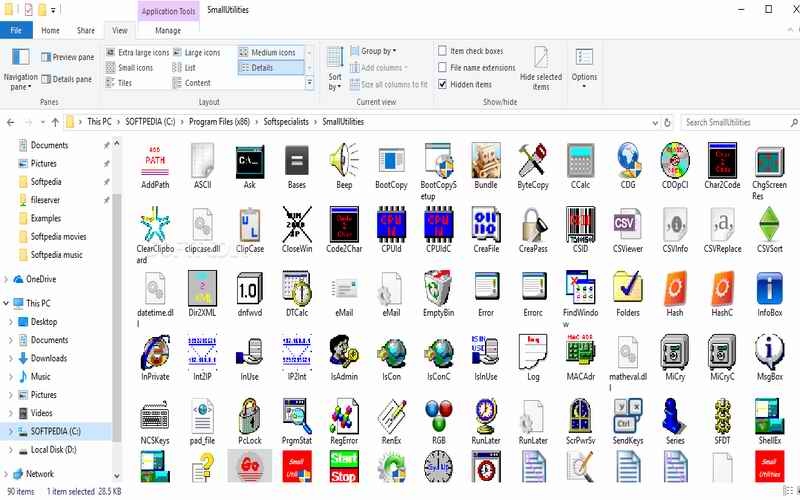Viewport: 800px width, 500px height.
Task: Enable the Item check boxes option
Action: coord(443,51)
